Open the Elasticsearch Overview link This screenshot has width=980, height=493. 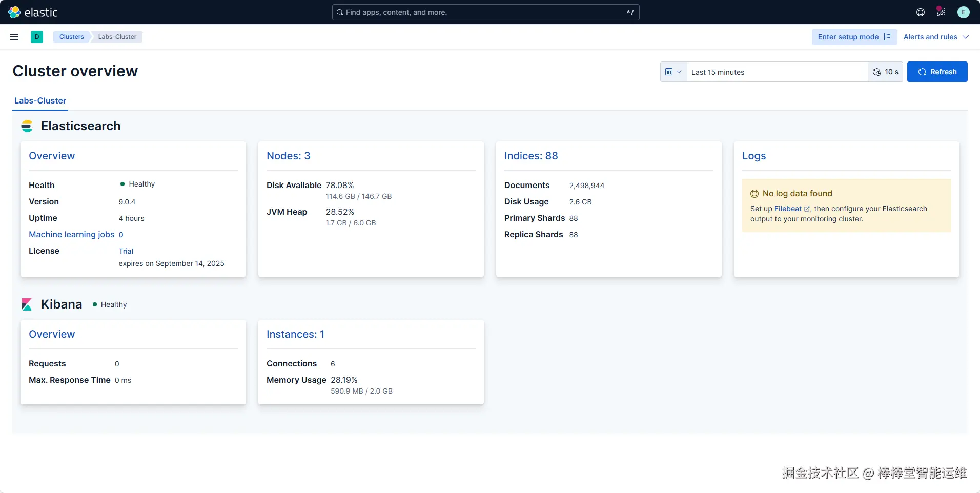pos(52,156)
